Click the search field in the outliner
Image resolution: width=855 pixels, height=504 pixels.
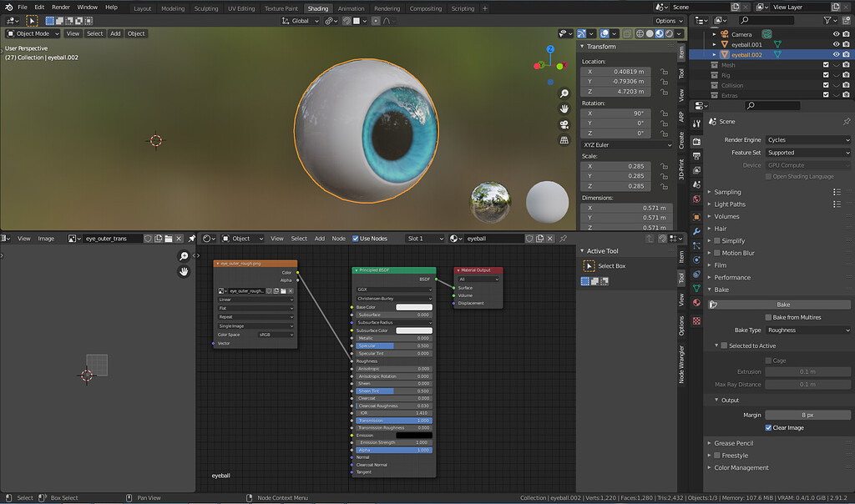772,104
